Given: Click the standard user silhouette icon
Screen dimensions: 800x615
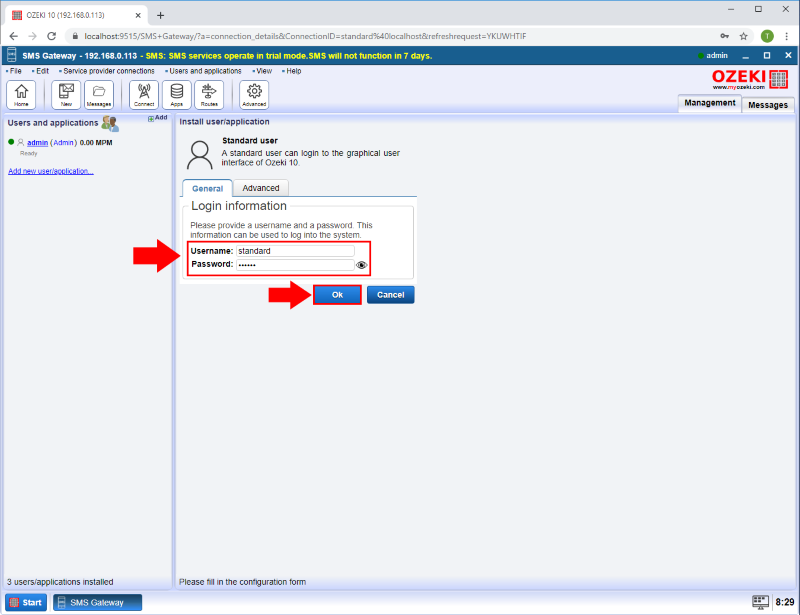Looking at the screenshot, I should coord(199,155).
